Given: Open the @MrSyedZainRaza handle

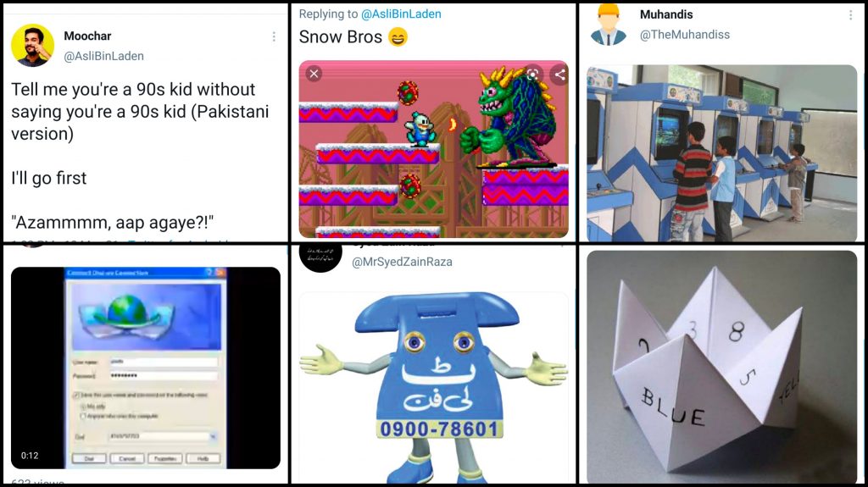Looking at the screenshot, I should pos(402,262).
